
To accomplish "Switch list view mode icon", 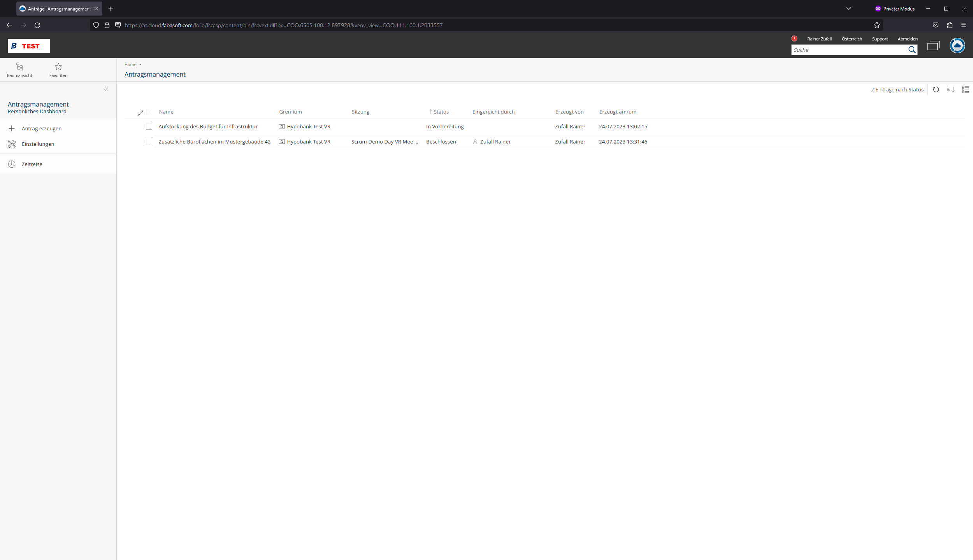I will coord(965,89).
